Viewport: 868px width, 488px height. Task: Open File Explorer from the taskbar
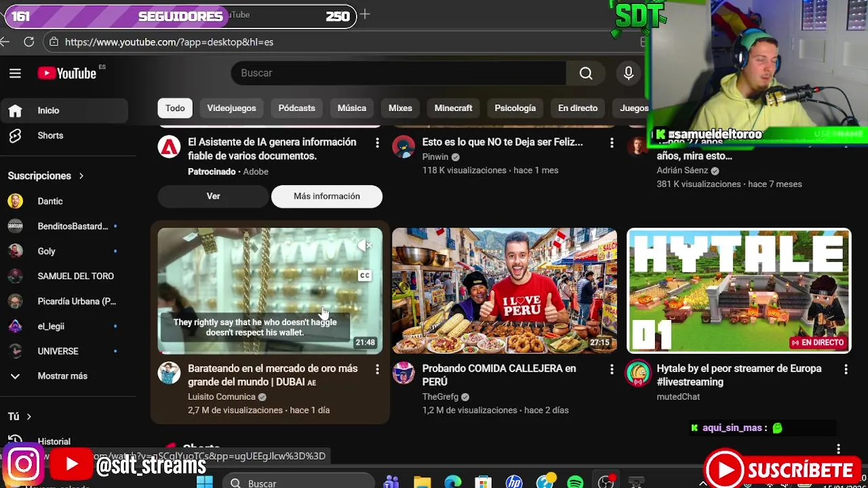(422, 483)
